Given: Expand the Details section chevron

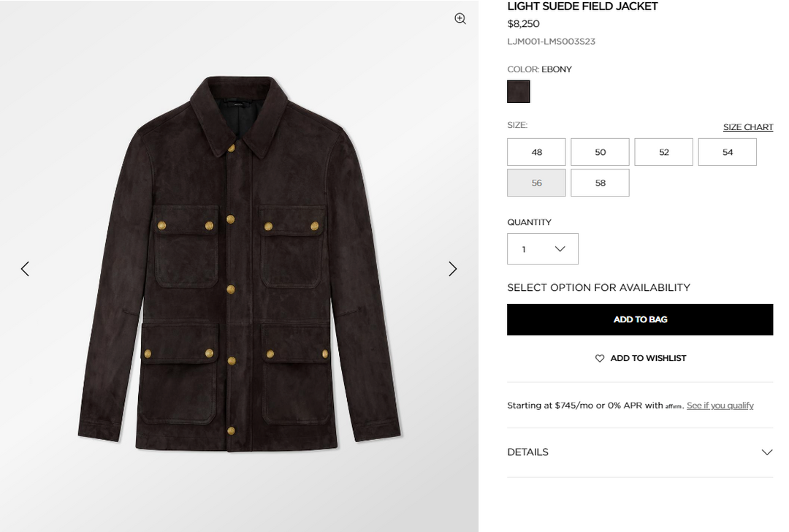Looking at the screenshot, I should pyautogui.click(x=766, y=452).
